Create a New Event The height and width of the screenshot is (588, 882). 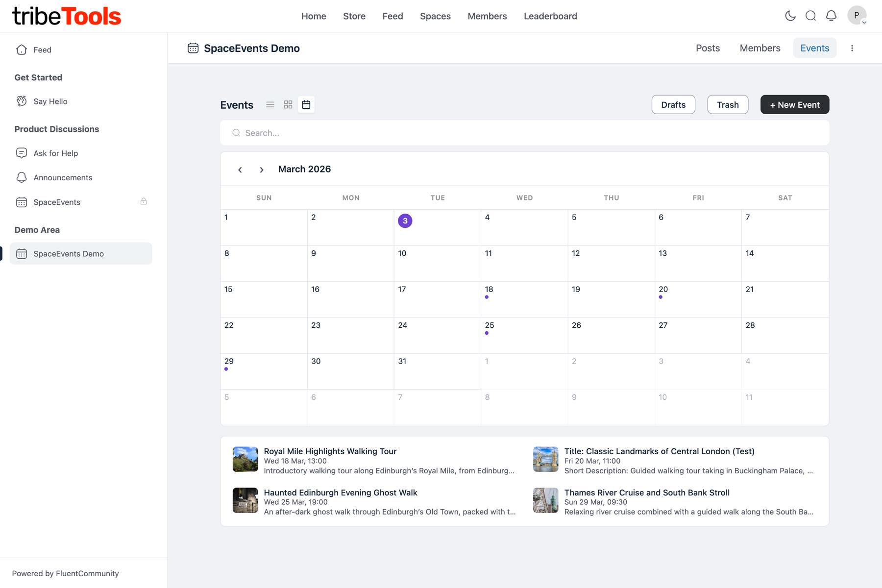[x=794, y=105]
